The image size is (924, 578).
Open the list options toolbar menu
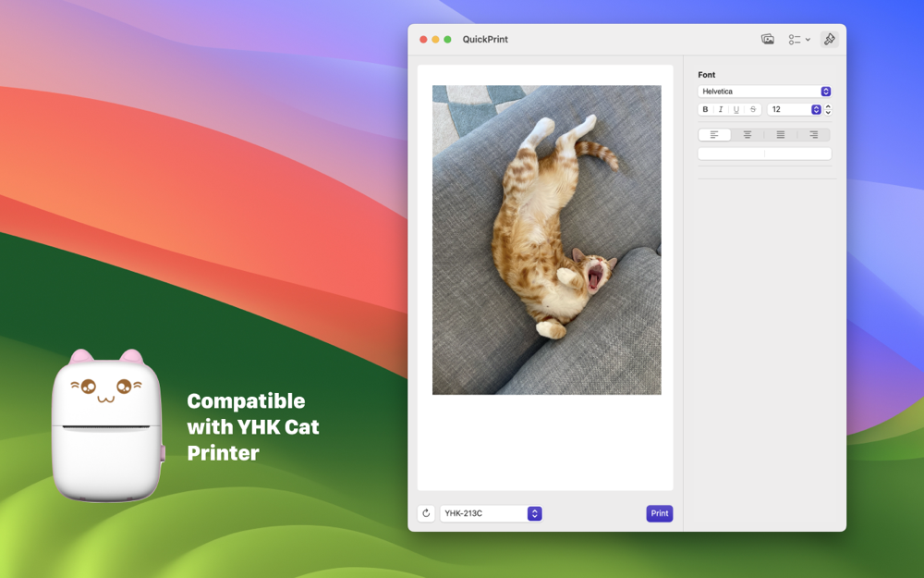tap(799, 40)
